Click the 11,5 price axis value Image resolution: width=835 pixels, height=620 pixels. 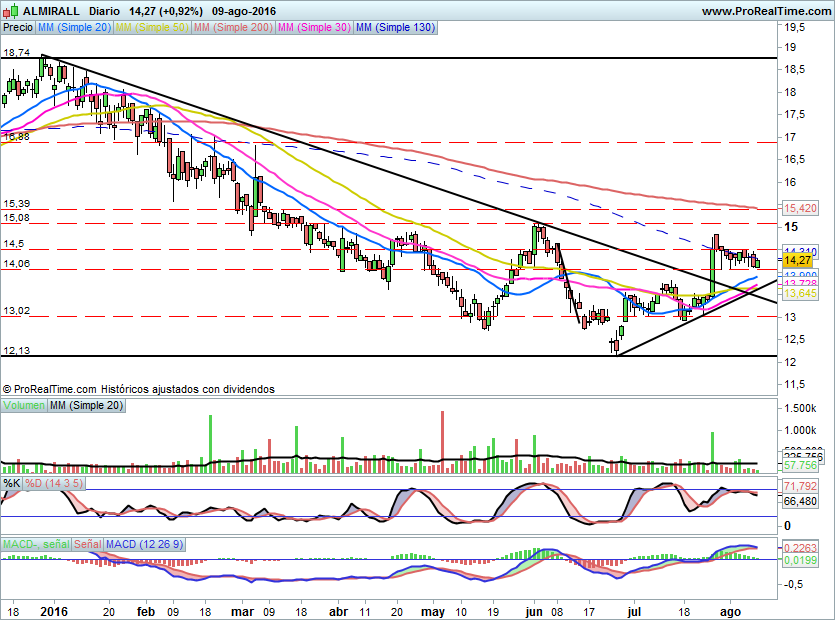795,385
